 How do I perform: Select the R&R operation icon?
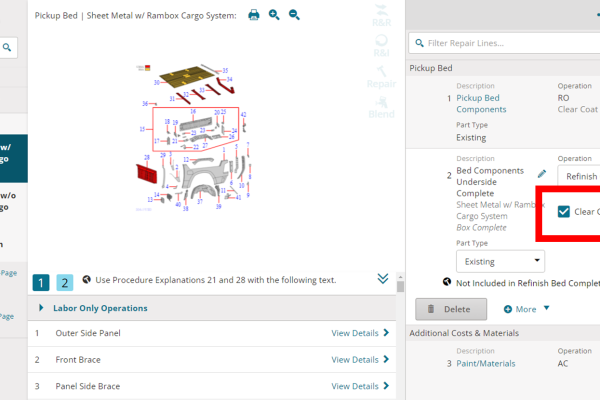click(x=380, y=19)
